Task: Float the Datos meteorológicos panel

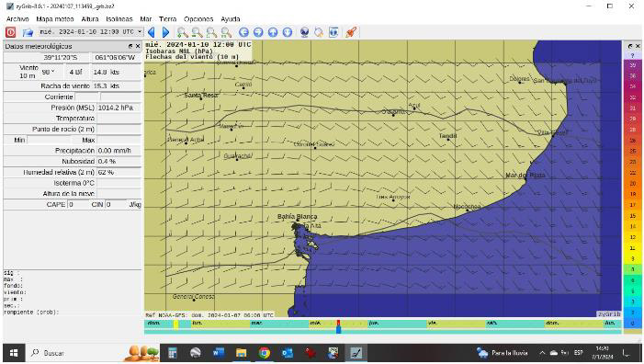Action: tap(130, 46)
